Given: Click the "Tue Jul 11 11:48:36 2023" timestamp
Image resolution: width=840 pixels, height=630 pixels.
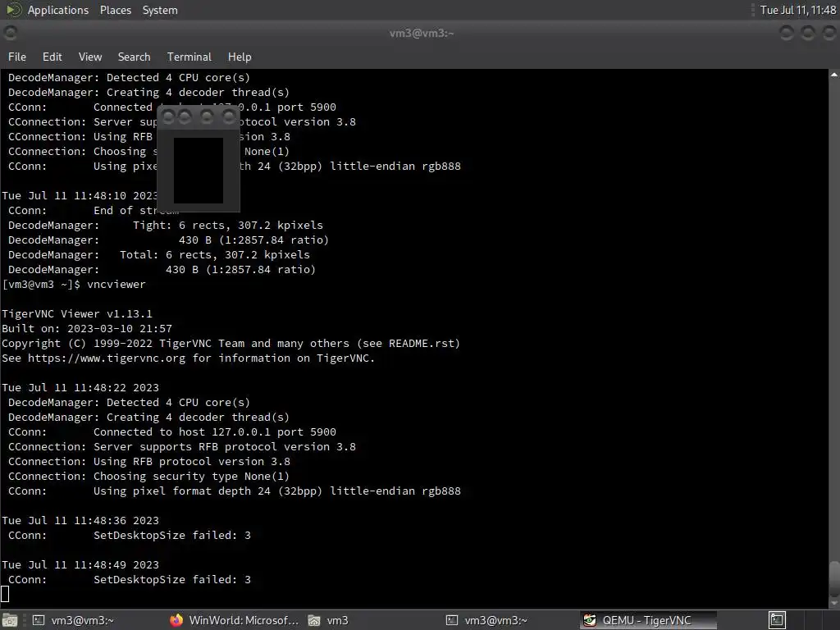Looking at the screenshot, I should 80,520.
